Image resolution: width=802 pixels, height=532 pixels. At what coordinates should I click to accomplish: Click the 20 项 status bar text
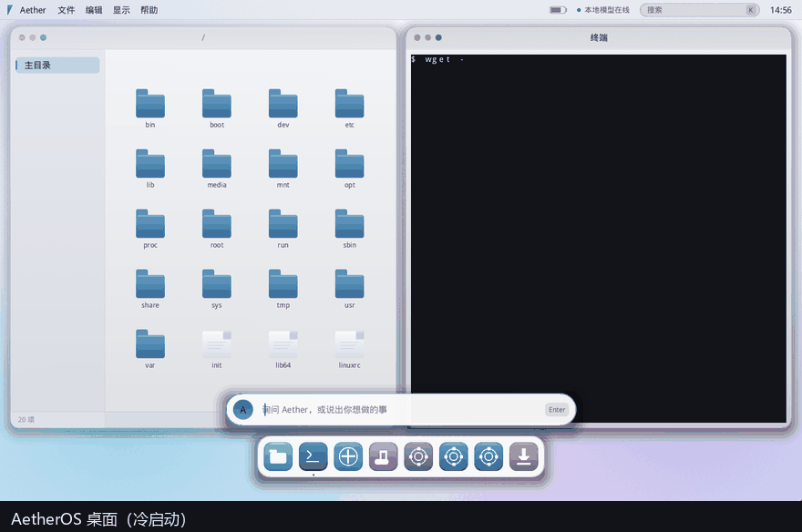tap(26, 420)
